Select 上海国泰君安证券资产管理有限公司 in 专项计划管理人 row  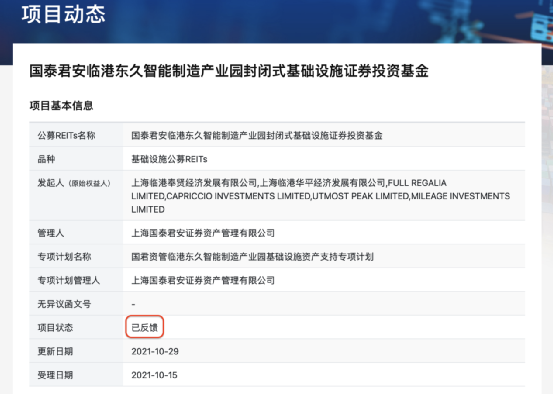click(203, 280)
